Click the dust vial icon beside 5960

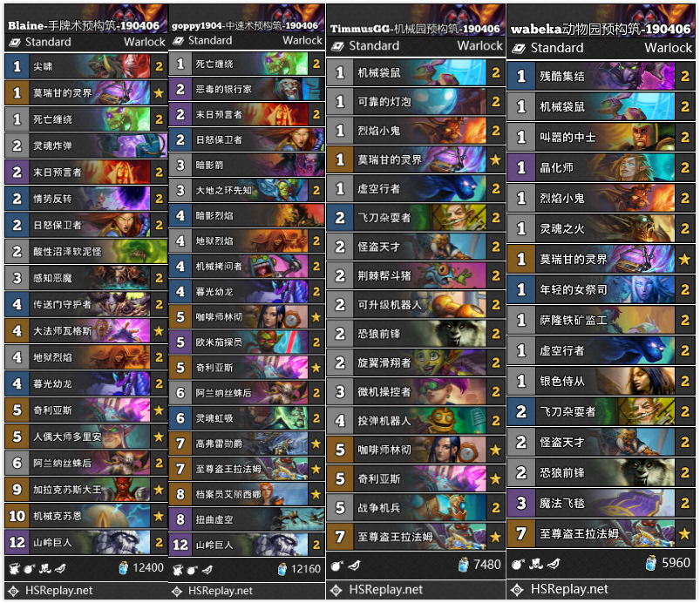tap(652, 563)
